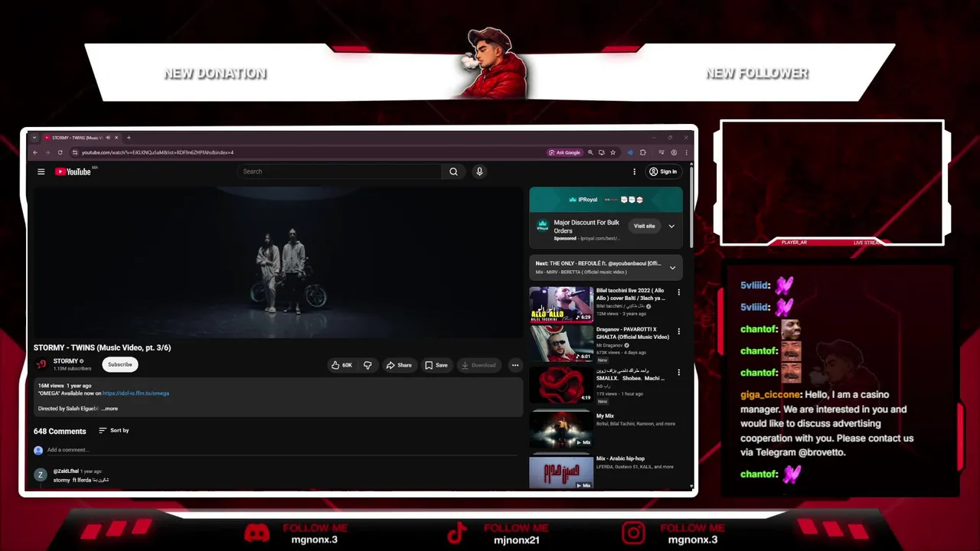Screen dimensions: 980x551
Task: Click the Download button
Action: point(479,365)
